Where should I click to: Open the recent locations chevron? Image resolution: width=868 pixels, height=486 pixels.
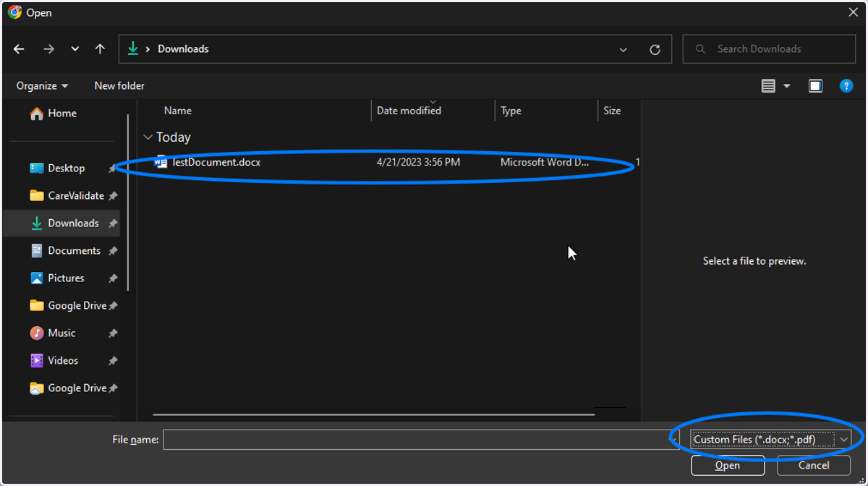75,49
